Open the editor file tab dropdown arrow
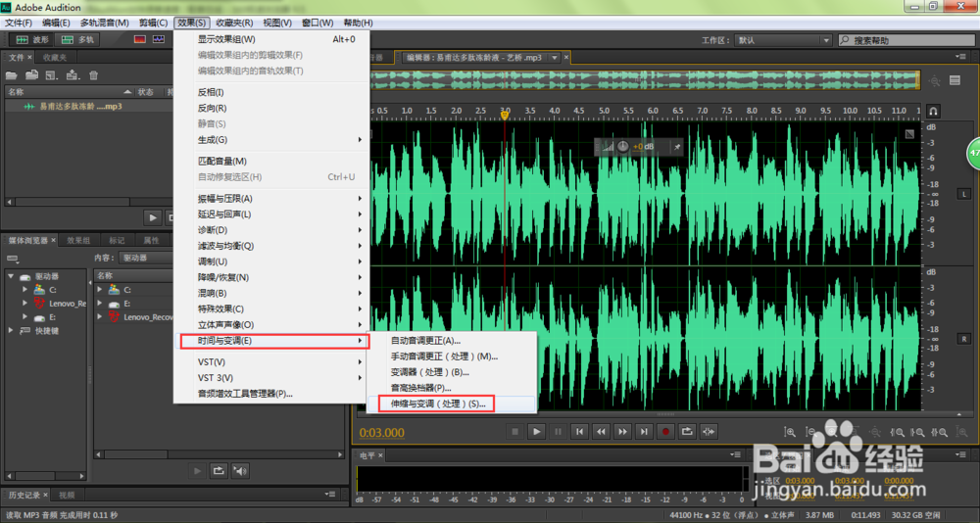Screen dimensions: 980x523 [554, 58]
